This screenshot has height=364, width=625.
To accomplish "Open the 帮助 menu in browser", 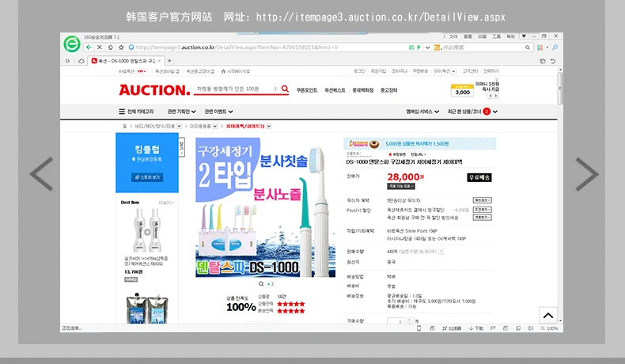I will click(510, 36).
